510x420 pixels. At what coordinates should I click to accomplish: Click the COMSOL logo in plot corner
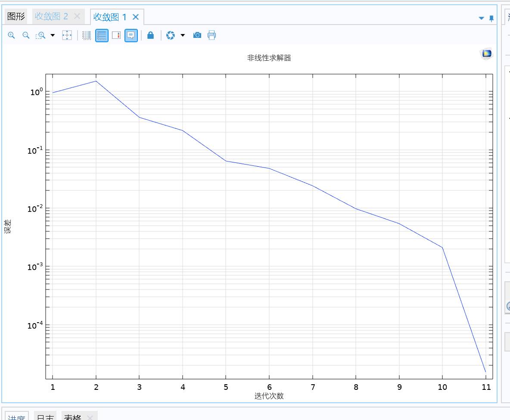click(x=486, y=54)
